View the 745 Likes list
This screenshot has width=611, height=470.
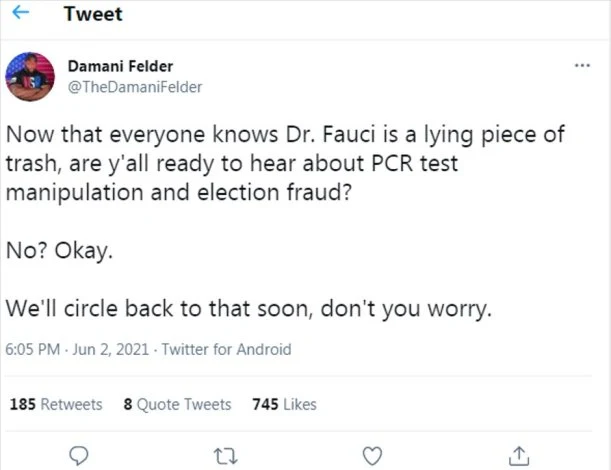pyautogui.click(x=284, y=404)
